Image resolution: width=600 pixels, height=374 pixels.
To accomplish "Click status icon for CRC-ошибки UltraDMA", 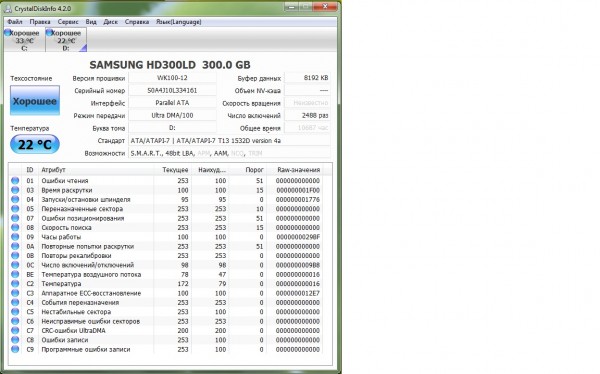I will pyautogui.click(x=15, y=330).
